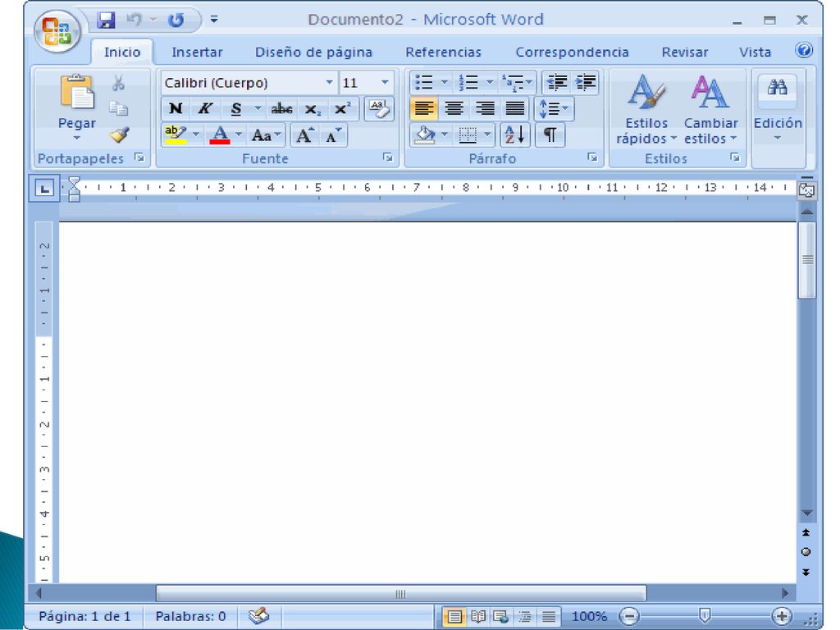Viewport: 840px width, 630px height.
Task: Clear formatting with eraser icon
Action: (379, 109)
